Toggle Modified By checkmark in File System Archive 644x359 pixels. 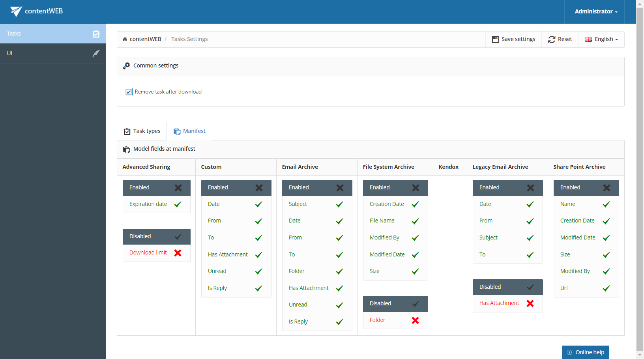pyautogui.click(x=416, y=238)
